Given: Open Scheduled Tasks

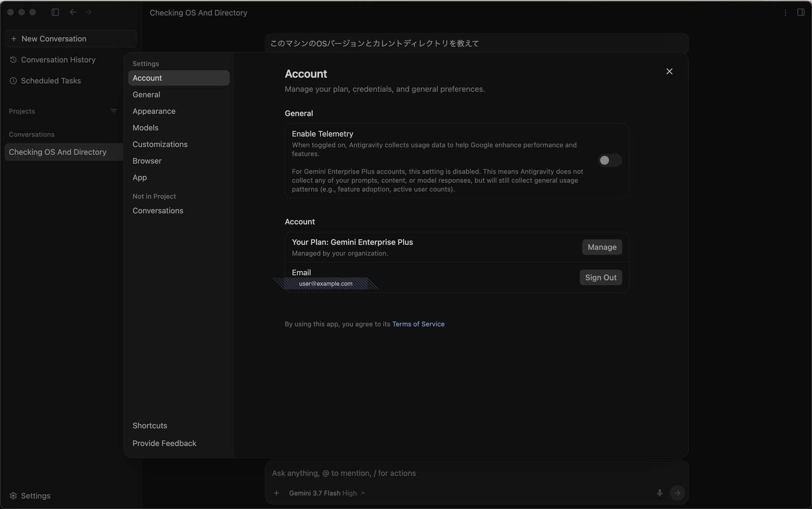Looking at the screenshot, I should pyautogui.click(x=51, y=81).
